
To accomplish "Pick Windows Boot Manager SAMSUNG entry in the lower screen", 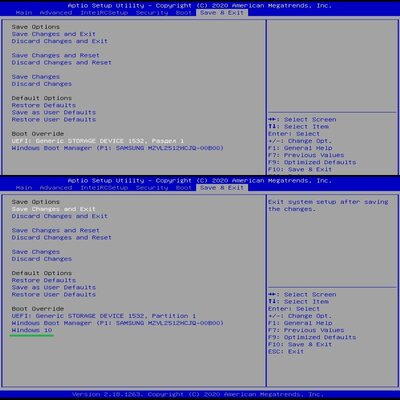I will click(x=118, y=323).
